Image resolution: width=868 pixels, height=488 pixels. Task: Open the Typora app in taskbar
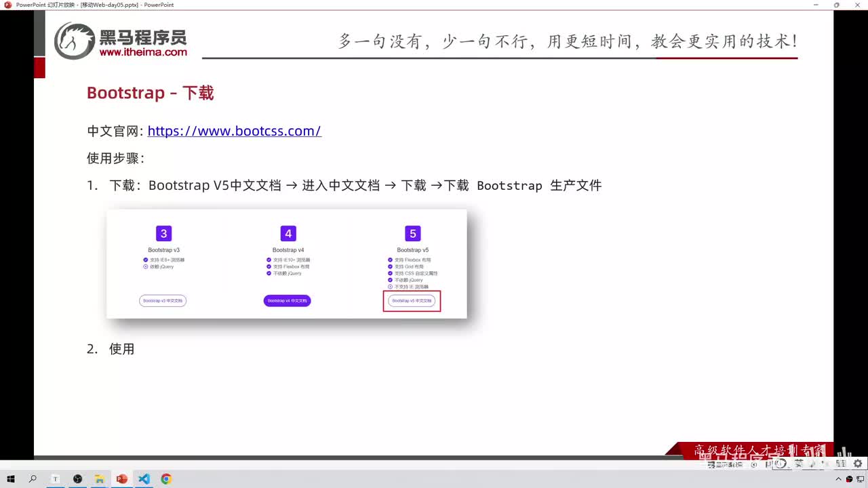[56, 479]
